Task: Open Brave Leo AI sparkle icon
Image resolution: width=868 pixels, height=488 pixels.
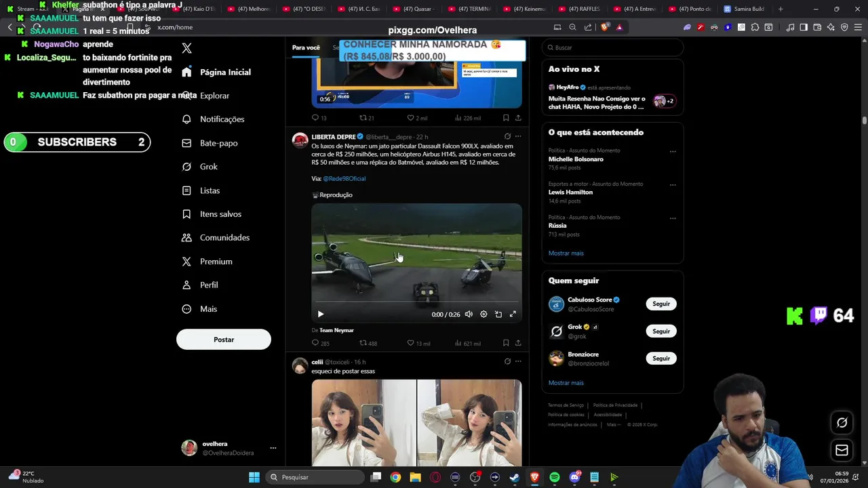Action: click(831, 27)
